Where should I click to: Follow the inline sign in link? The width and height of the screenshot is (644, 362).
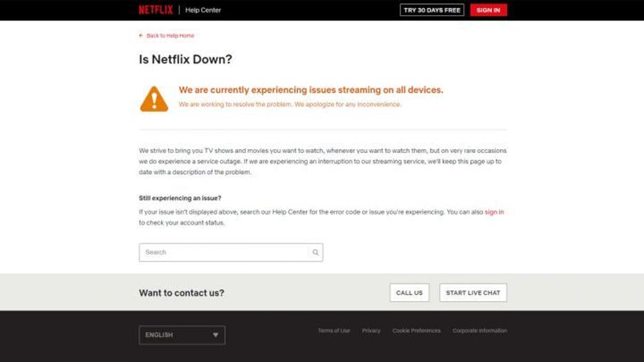pos(494,212)
